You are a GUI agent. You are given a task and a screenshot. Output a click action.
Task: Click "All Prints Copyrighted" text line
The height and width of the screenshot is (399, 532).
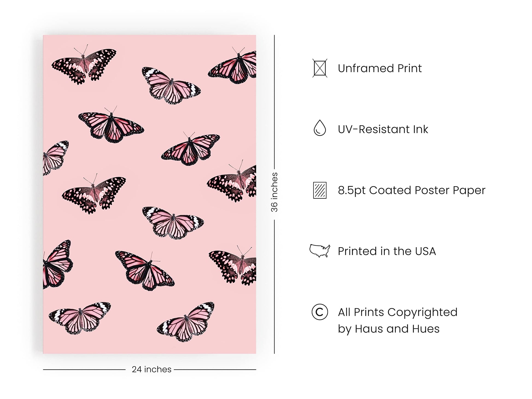(397, 312)
